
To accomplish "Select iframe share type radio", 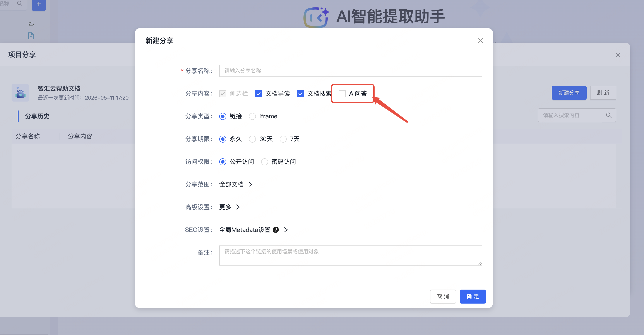I will (x=252, y=116).
